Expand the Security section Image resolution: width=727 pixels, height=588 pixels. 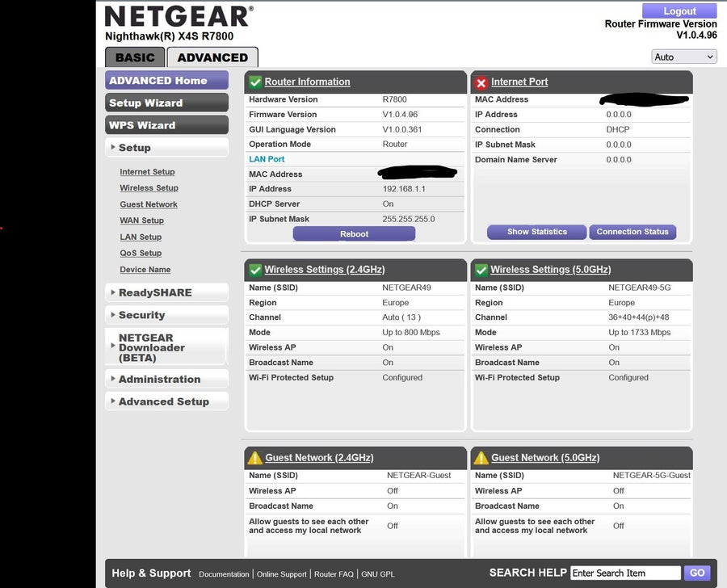point(166,315)
